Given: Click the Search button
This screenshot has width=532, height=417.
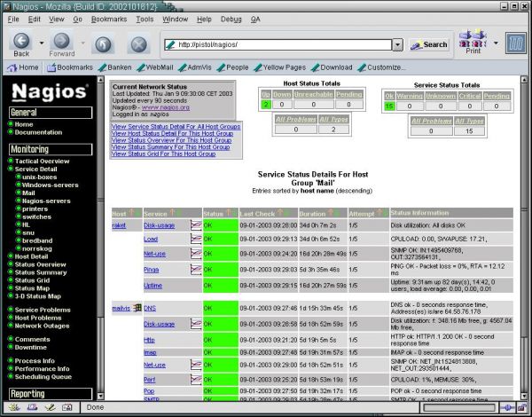Looking at the screenshot, I should (x=429, y=43).
